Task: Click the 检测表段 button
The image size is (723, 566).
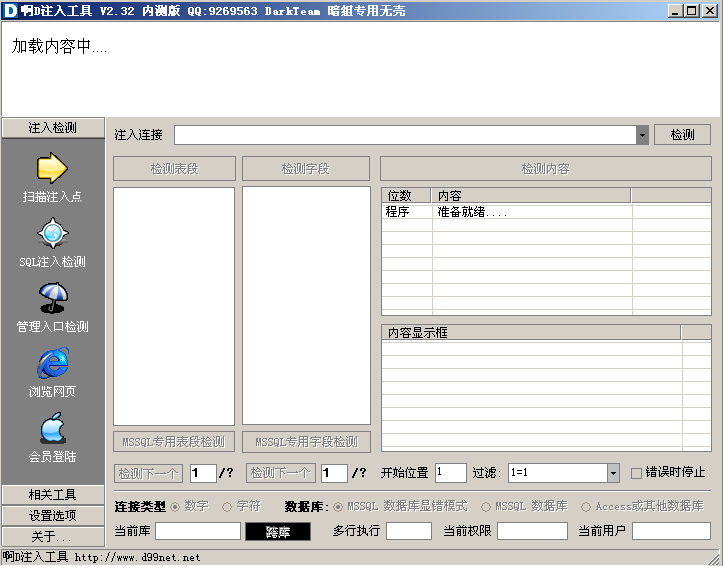Action: tap(174, 169)
